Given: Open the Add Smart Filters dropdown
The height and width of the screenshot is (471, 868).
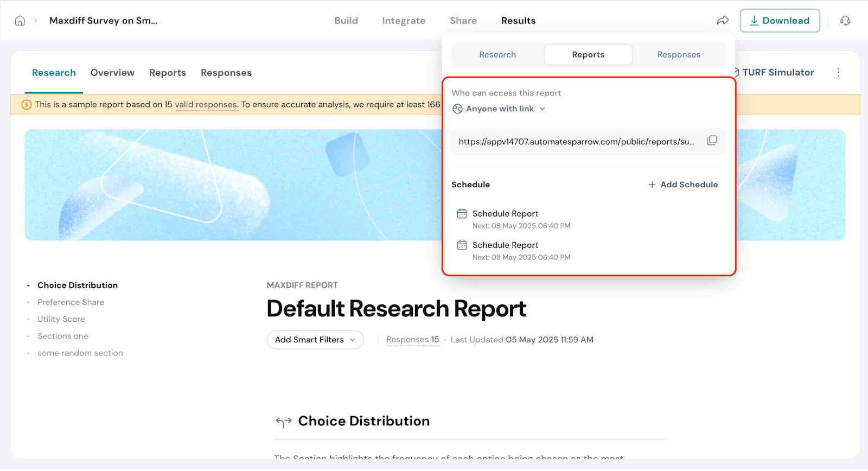Looking at the screenshot, I should pyautogui.click(x=315, y=340).
